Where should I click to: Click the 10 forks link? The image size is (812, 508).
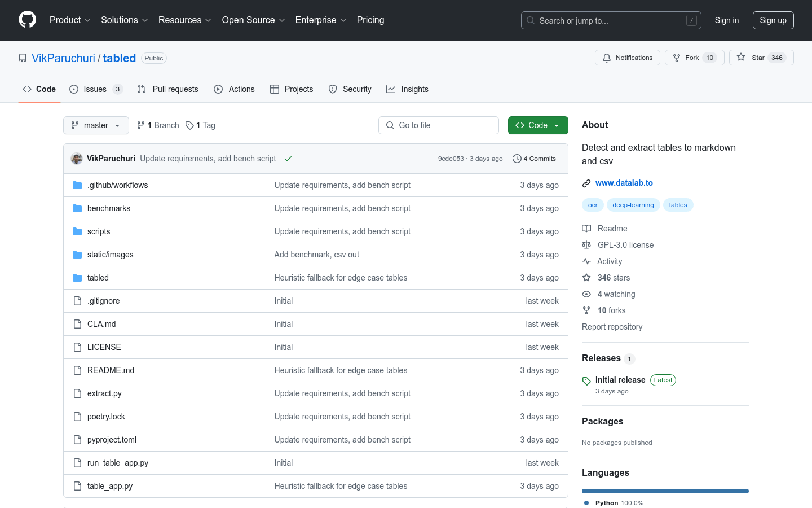[611, 310]
